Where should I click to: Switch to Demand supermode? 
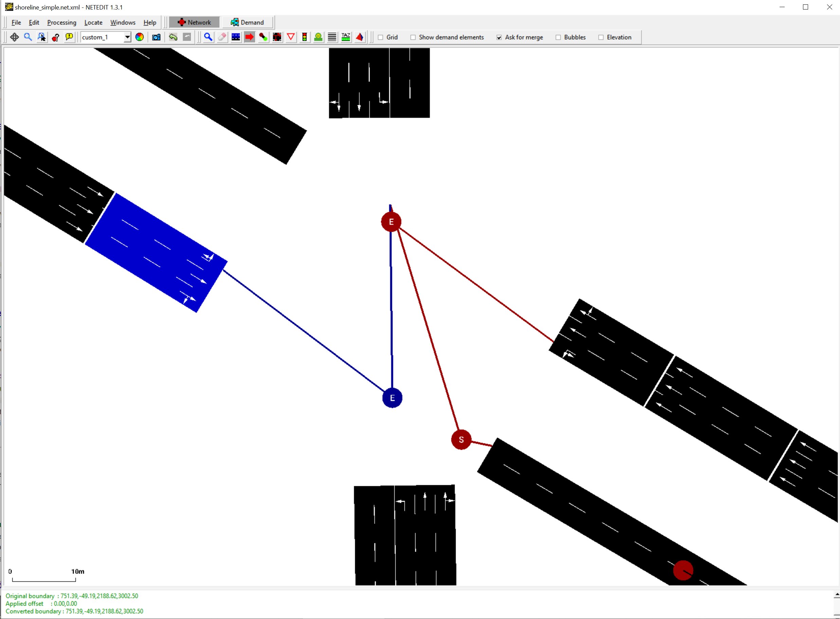(247, 22)
